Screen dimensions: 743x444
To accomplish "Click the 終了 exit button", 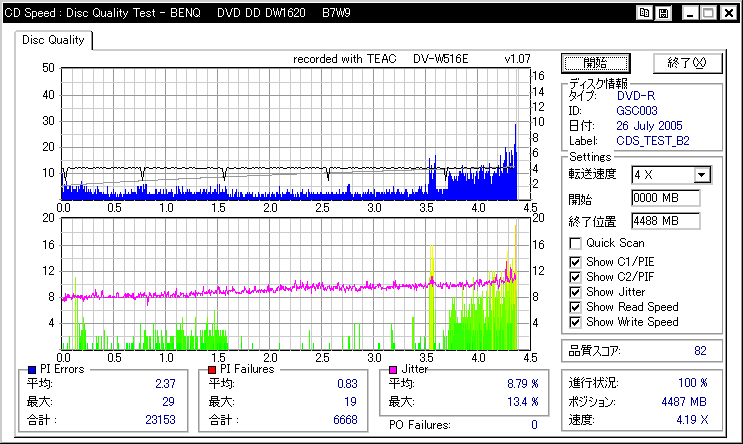I will [x=688, y=63].
